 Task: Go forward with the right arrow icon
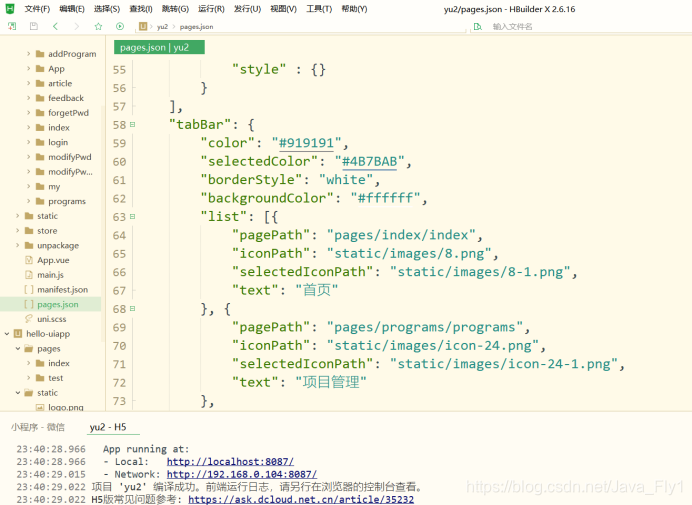pyautogui.click(x=76, y=26)
